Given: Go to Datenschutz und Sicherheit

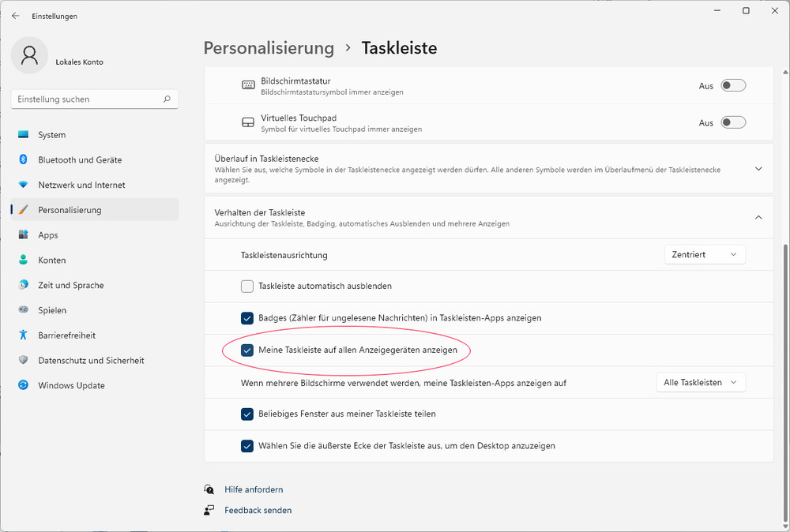Looking at the screenshot, I should (95, 361).
